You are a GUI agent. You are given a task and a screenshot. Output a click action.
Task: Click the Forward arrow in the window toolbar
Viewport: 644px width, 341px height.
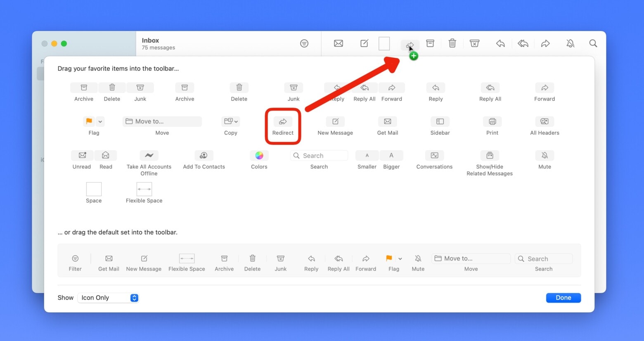point(545,43)
